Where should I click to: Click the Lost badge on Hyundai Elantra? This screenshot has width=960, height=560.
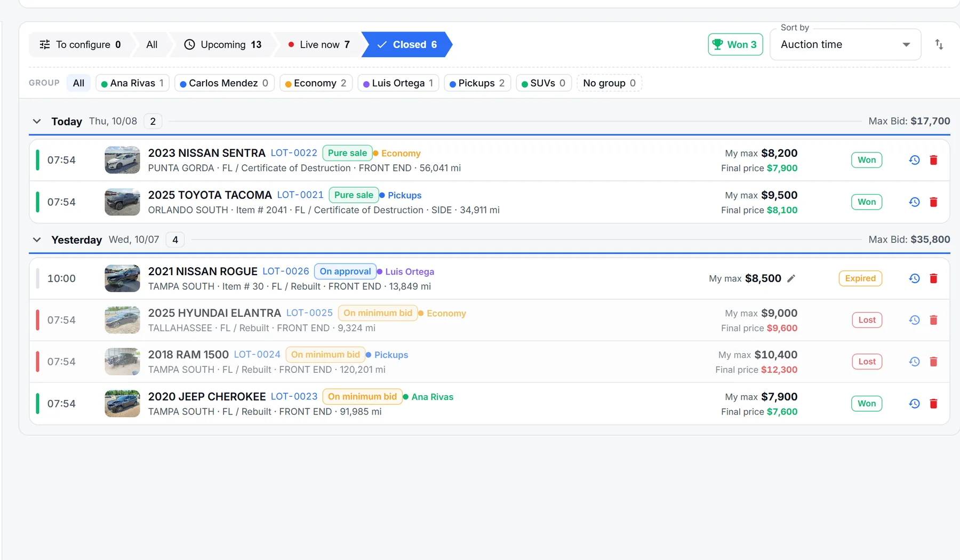pos(867,320)
